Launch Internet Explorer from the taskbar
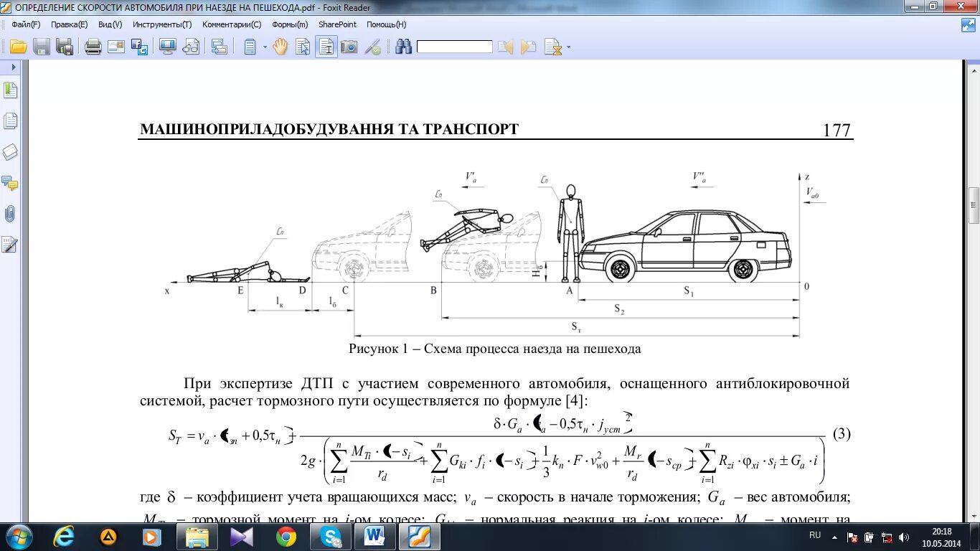This screenshot has height=551, width=980. 65,537
